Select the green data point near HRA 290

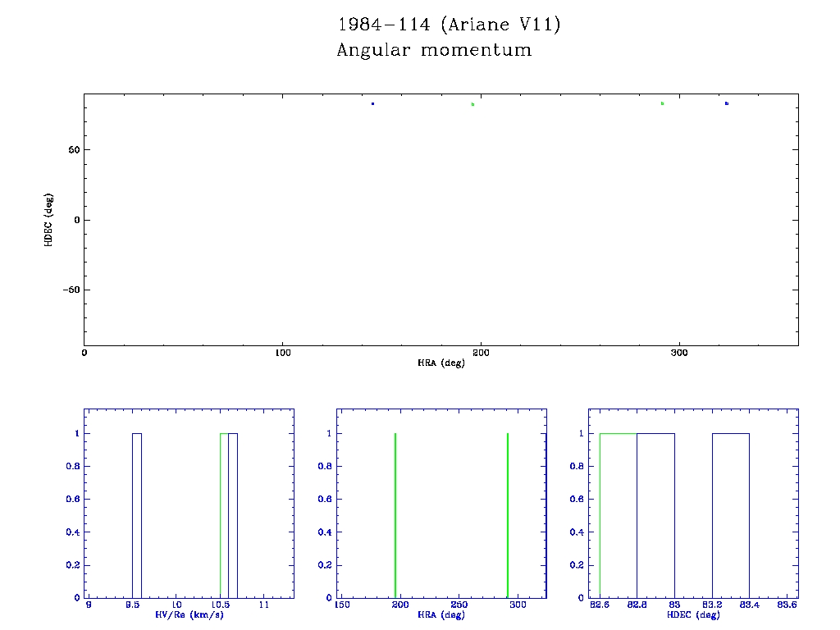pos(662,103)
